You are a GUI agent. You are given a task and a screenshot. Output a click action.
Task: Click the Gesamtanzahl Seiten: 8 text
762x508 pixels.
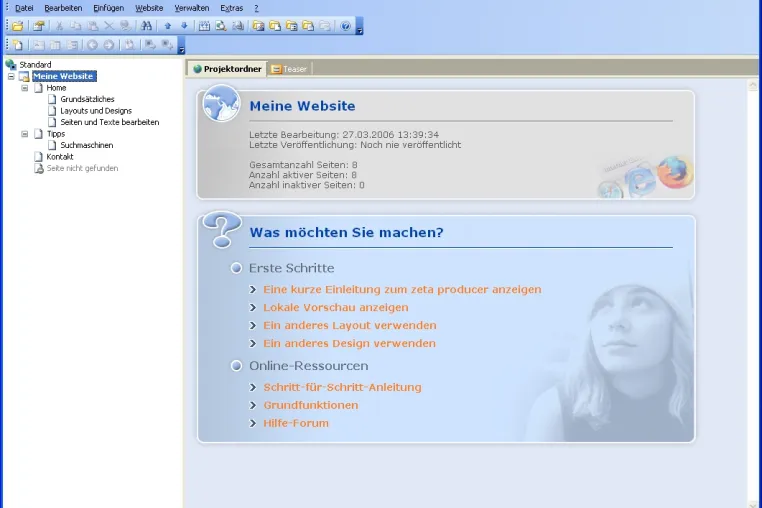point(303,165)
